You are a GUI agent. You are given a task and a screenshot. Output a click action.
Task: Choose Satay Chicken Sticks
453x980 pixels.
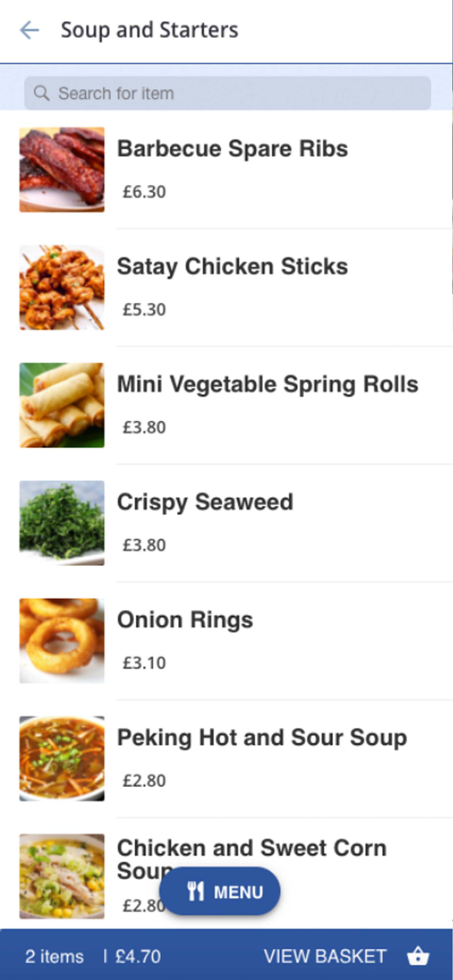pyautogui.click(x=232, y=267)
